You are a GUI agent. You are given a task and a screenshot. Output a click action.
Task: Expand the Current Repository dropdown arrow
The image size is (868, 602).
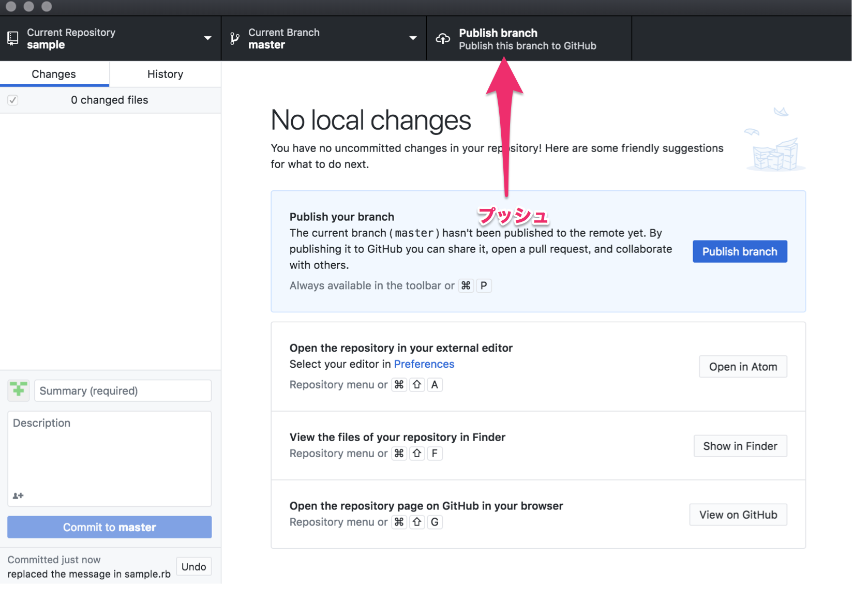coord(207,38)
